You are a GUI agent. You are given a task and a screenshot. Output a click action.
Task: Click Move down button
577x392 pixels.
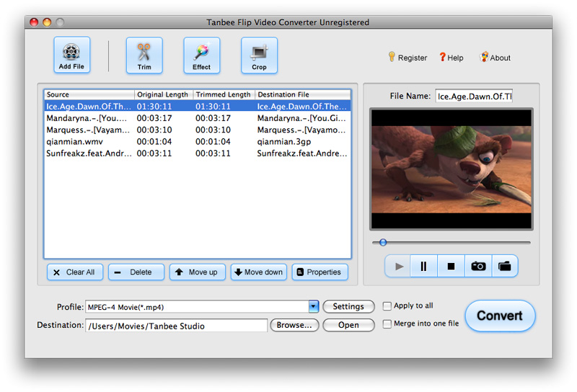point(259,272)
